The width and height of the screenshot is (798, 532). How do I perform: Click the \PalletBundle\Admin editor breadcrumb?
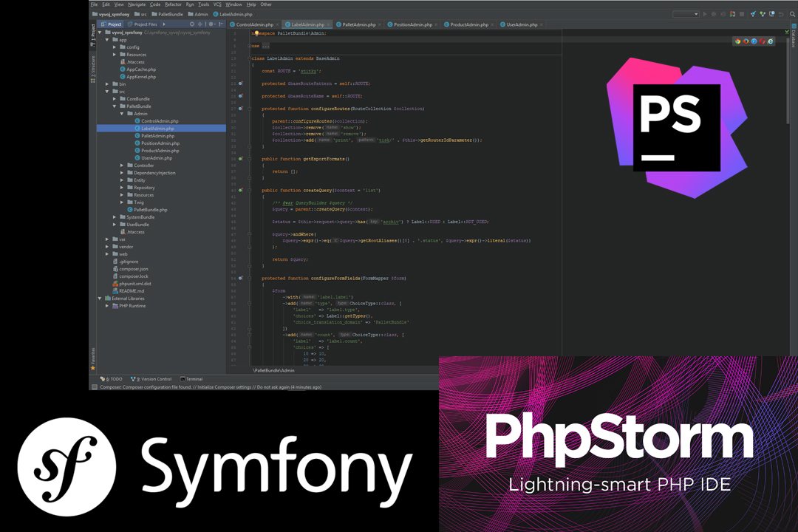point(273,370)
